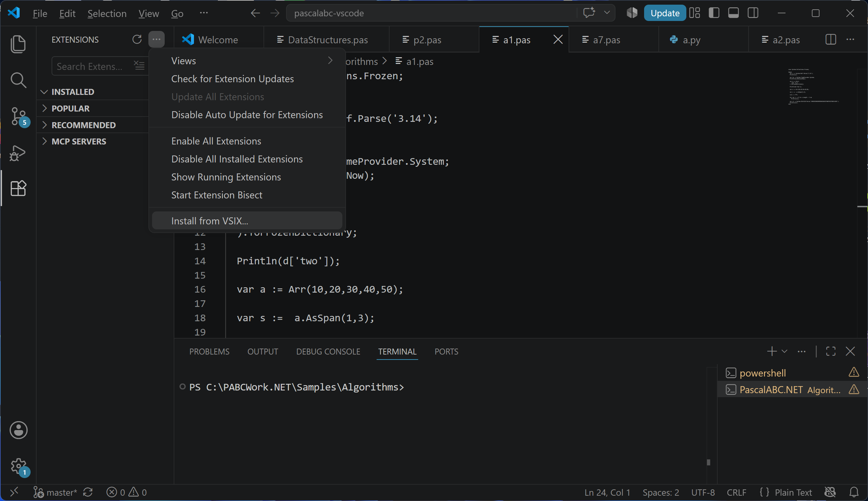Open the File menu
Viewport: 868px width, 501px height.
pos(40,13)
